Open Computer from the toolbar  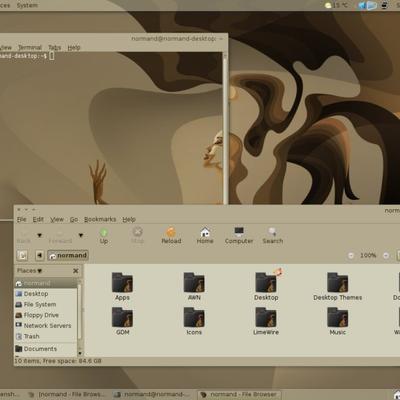239,236
